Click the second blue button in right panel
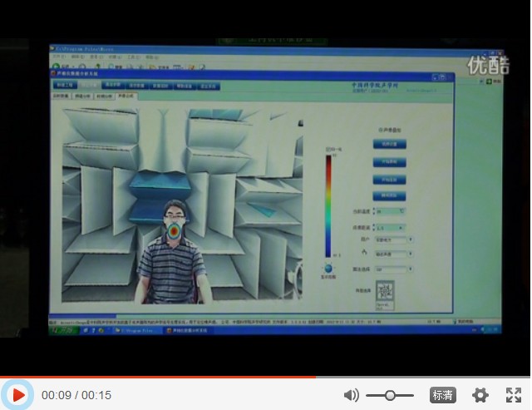This screenshot has width=532, height=410. [390, 161]
